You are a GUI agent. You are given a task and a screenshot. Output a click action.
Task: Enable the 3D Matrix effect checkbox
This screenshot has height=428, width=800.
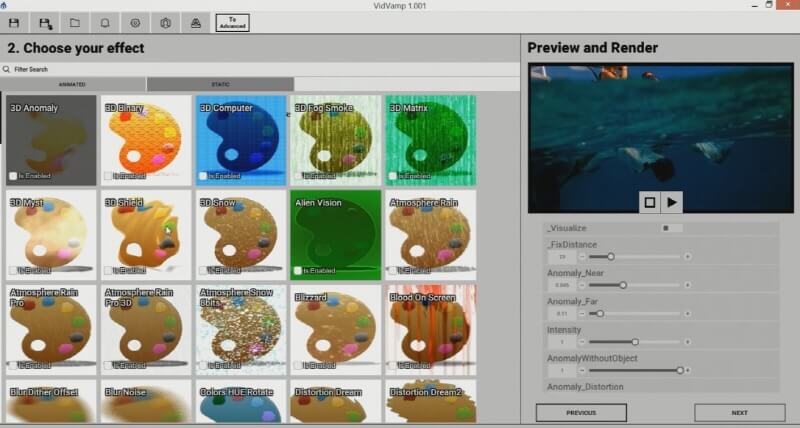(393, 176)
